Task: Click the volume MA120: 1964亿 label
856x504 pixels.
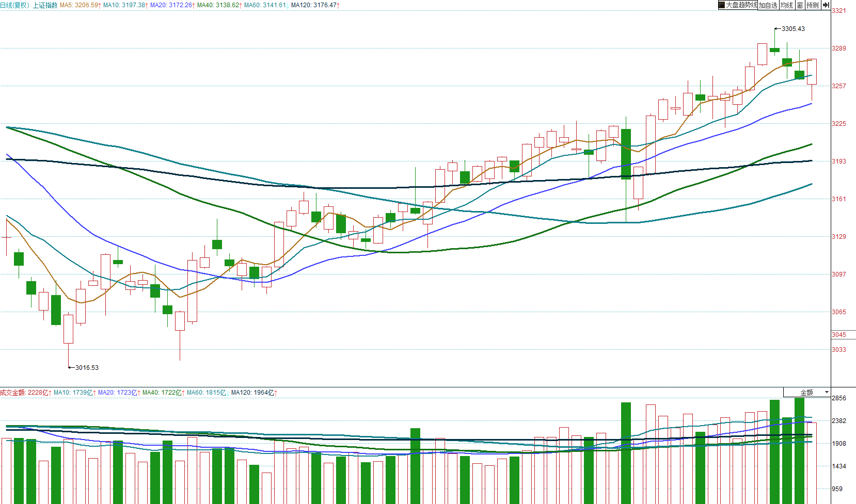Action: click(x=255, y=393)
